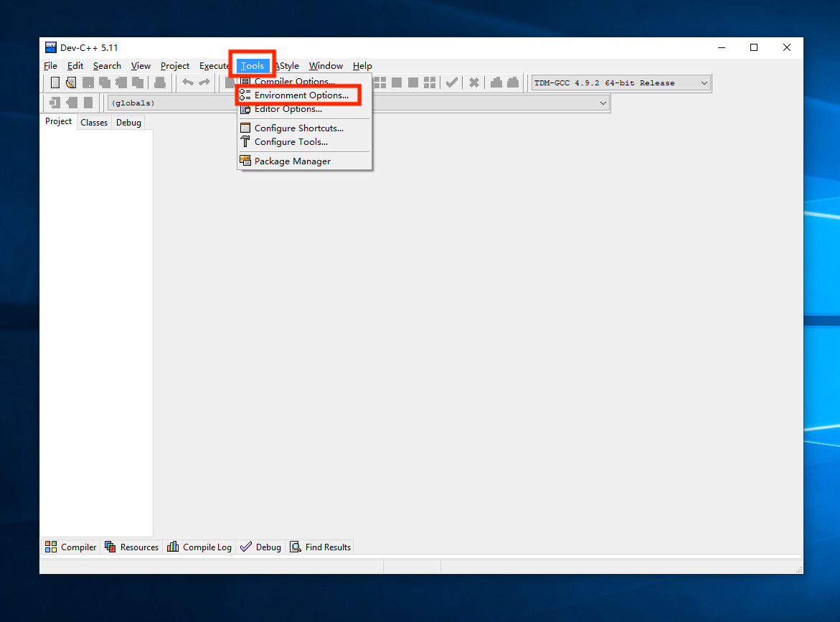Click the Debug checkmark toolbar icon

452,83
